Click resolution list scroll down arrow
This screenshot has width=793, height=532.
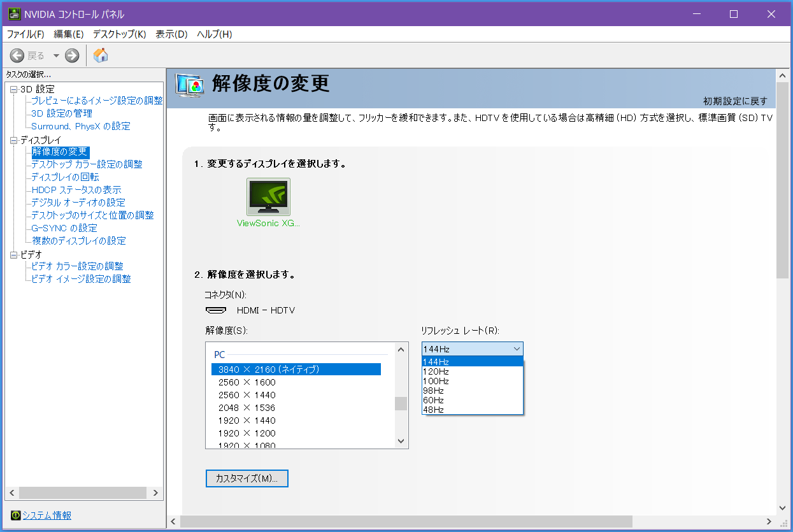tap(401, 441)
